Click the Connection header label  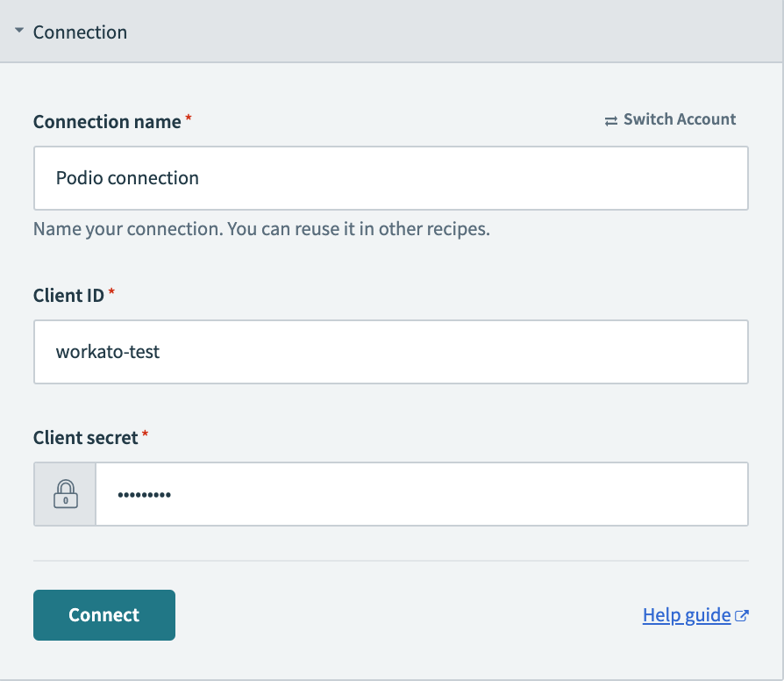click(x=80, y=32)
